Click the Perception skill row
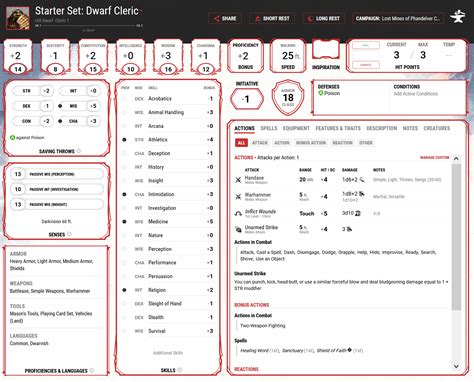Screen dimensions: 474x382 point(168,249)
